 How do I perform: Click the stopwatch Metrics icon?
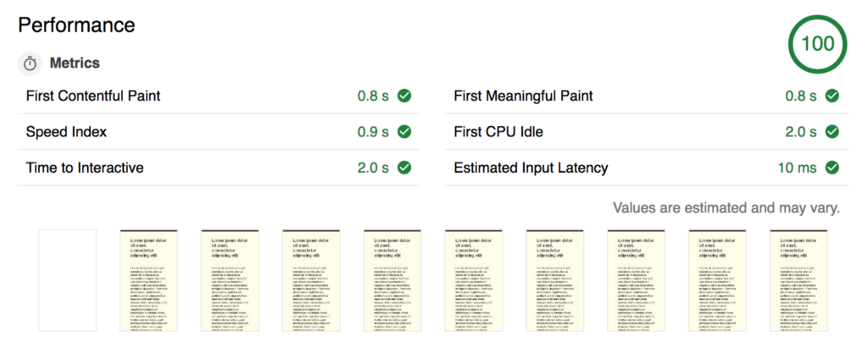point(30,64)
